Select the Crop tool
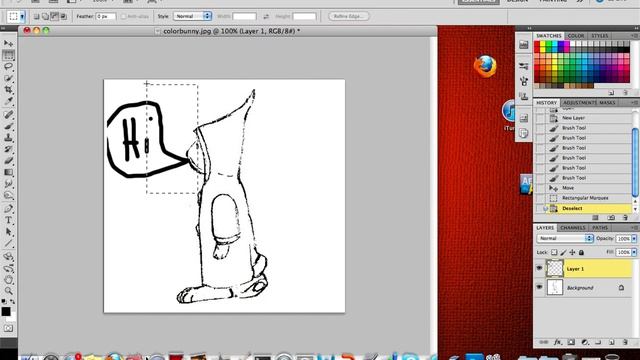Image resolution: width=640 pixels, height=360 pixels. pyautogui.click(x=8, y=89)
